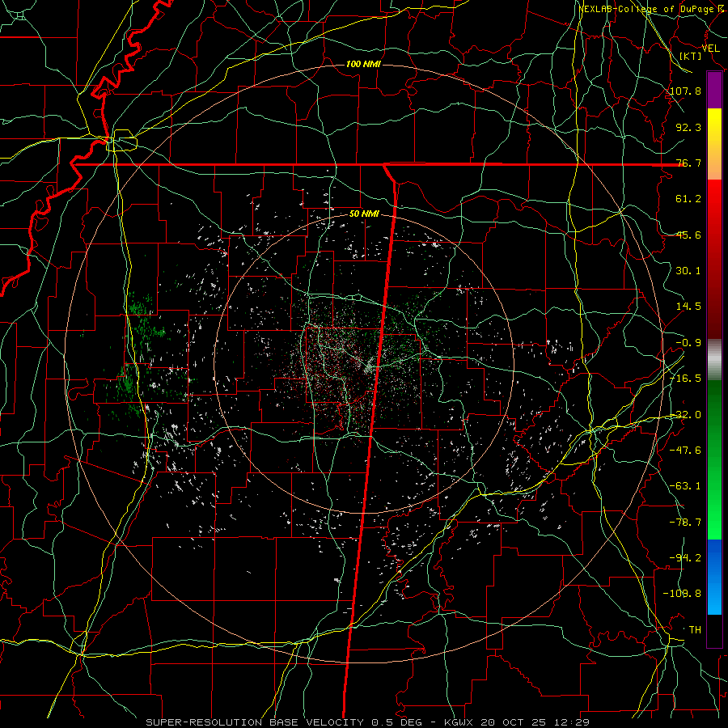Click the 61.2 velocity scale value
The width and height of the screenshot is (728, 728).
pyautogui.click(x=688, y=199)
